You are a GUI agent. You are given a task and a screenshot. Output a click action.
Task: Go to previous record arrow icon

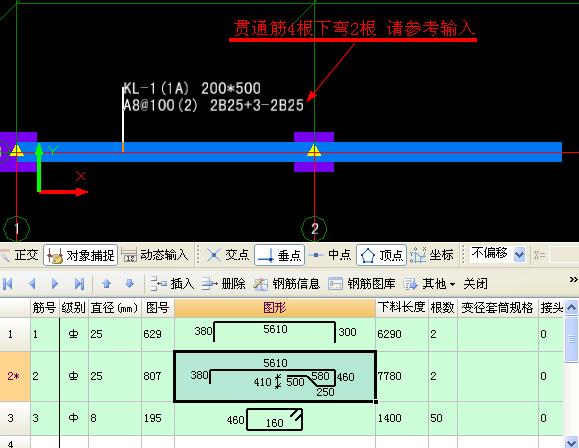coord(32,284)
